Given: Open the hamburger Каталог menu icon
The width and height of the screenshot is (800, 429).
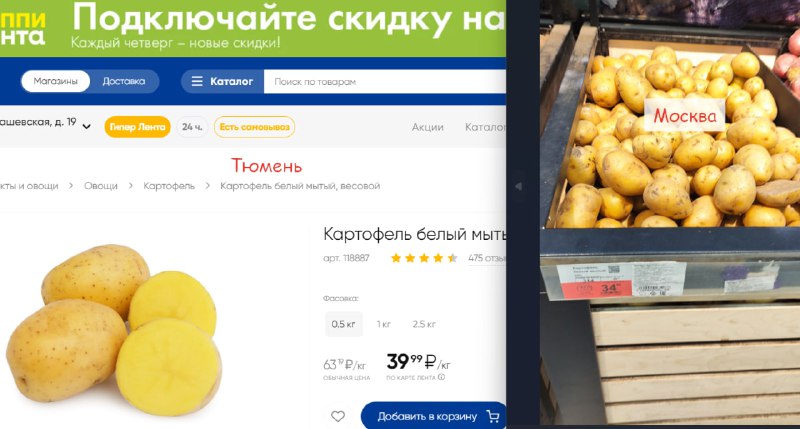Looking at the screenshot, I should [197, 82].
